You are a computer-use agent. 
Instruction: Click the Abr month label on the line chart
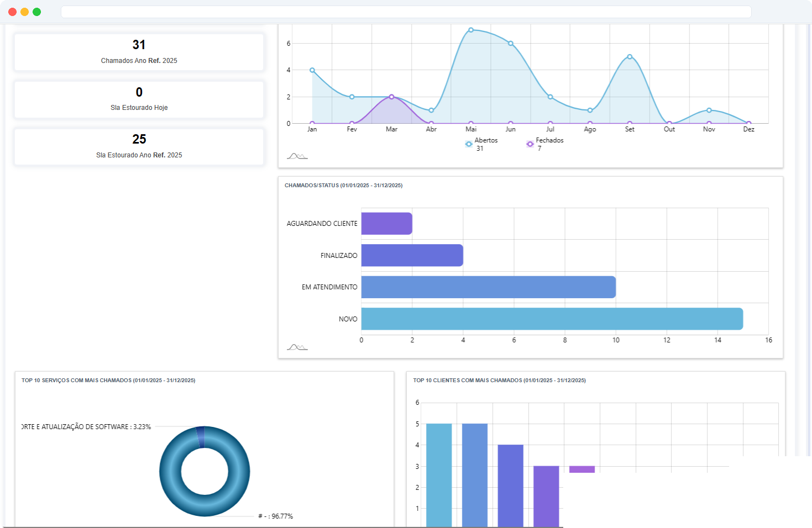[431, 129]
